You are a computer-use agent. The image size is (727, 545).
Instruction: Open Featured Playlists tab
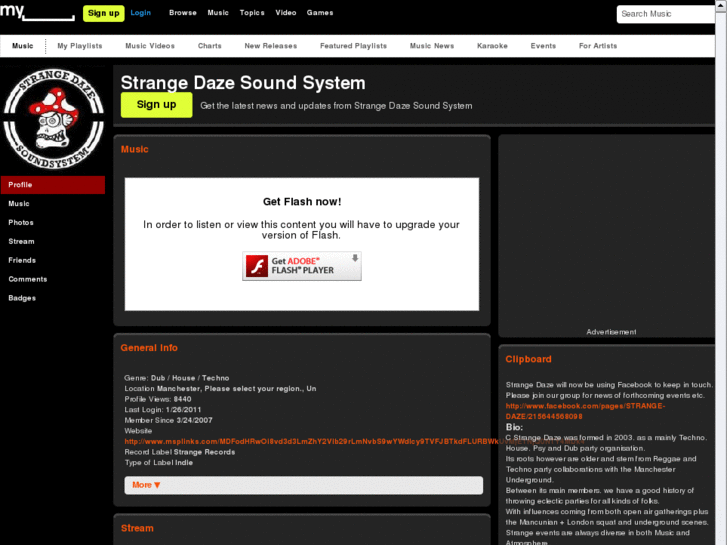(353, 46)
